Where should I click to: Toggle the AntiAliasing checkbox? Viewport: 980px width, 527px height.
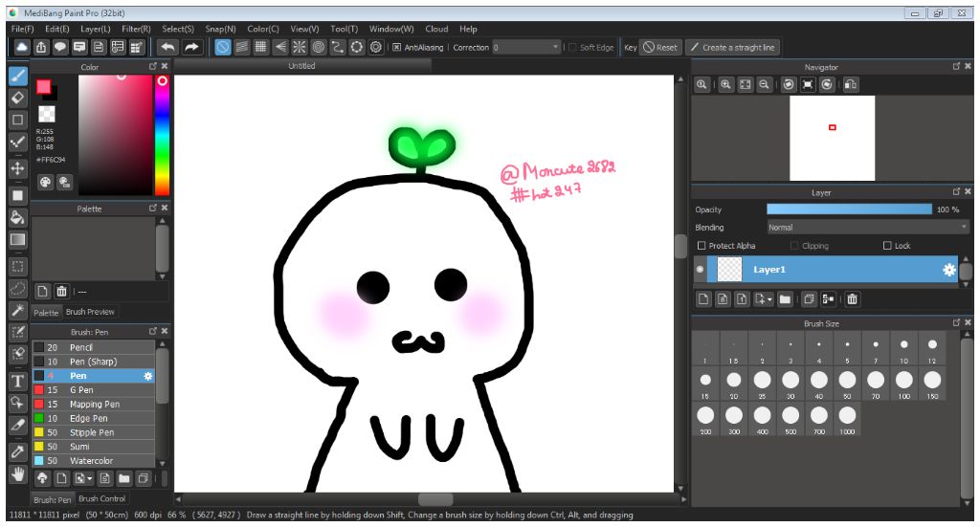click(396, 47)
